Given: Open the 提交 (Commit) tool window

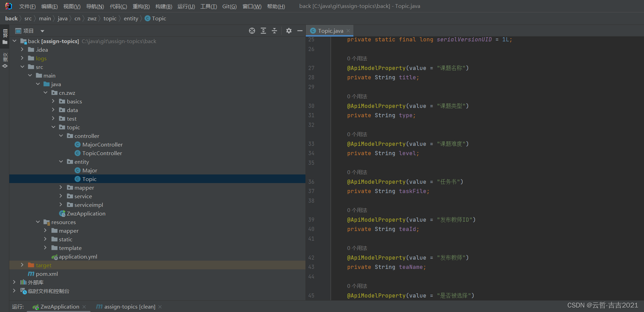Looking at the screenshot, I should point(5,57).
